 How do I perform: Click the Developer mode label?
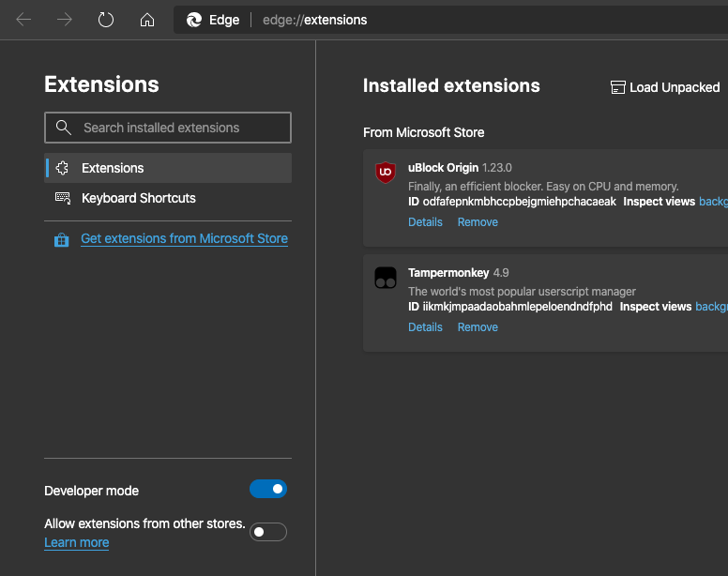[x=91, y=491]
